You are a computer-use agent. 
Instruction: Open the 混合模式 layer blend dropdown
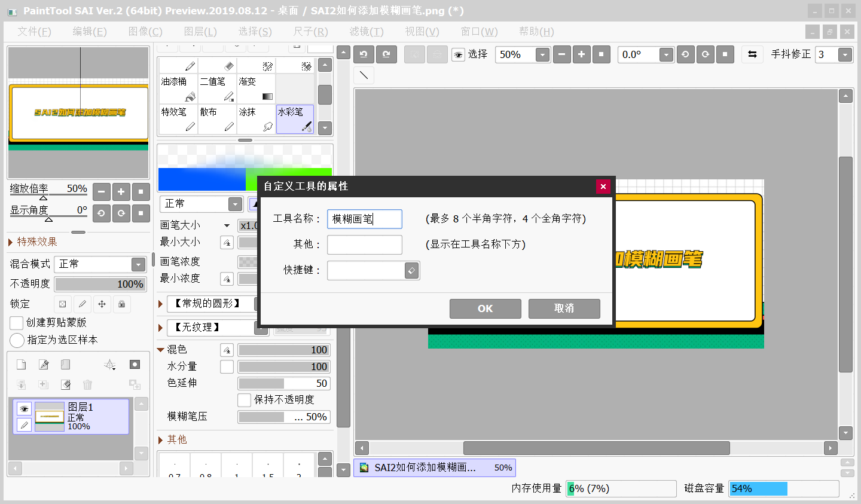(138, 264)
